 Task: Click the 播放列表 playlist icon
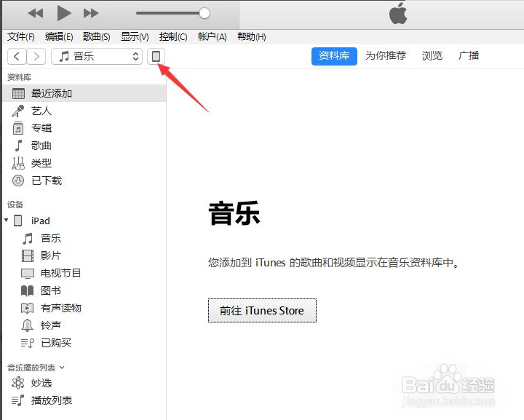coord(18,400)
